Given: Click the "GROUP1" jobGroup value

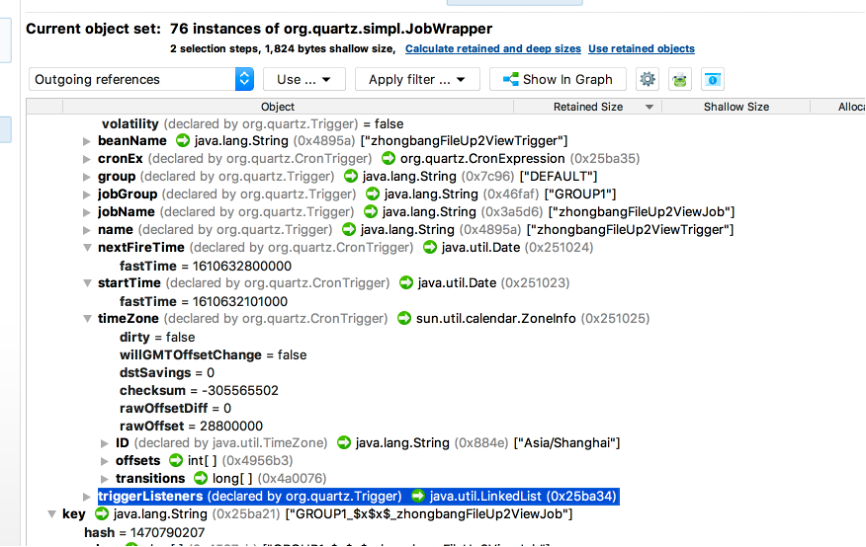Looking at the screenshot, I should pyautogui.click(x=580, y=194).
